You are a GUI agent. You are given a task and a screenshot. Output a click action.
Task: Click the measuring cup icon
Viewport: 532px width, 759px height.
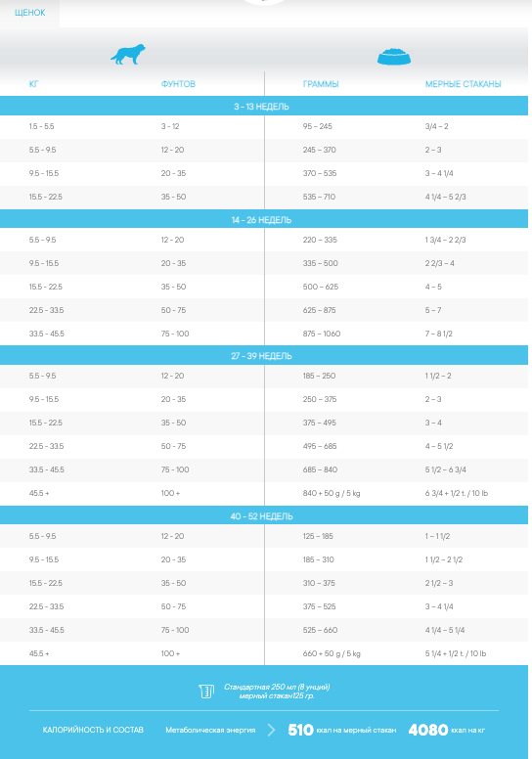[206, 692]
